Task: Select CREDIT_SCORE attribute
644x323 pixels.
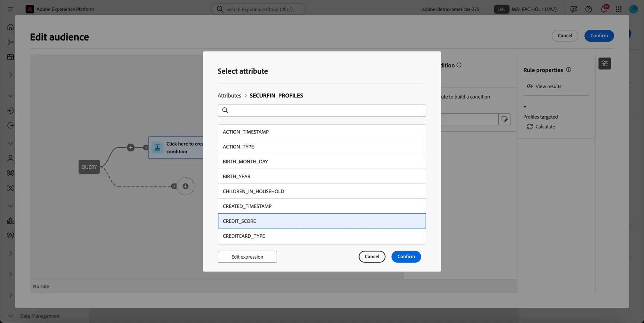Action: point(322,221)
